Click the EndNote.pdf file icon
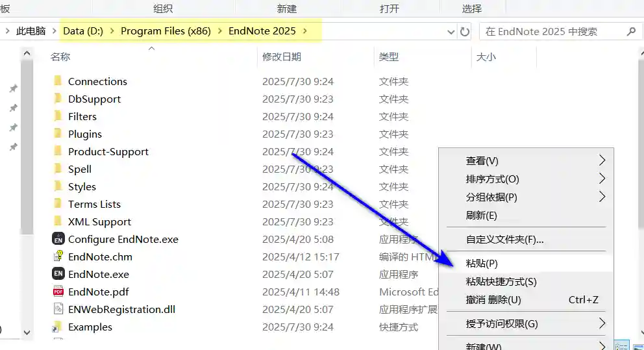644x350 pixels. coord(58,292)
